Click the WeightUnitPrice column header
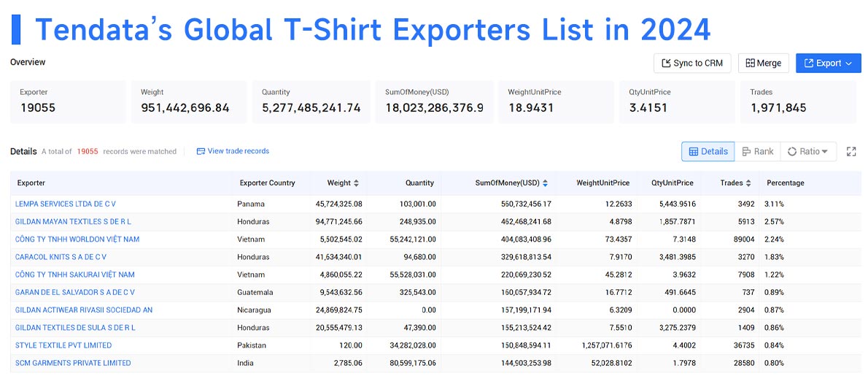The height and width of the screenshot is (379, 868). point(602,183)
